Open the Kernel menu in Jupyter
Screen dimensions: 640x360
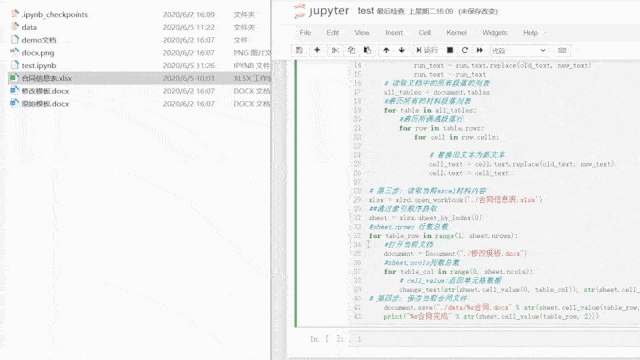pos(456,33)
